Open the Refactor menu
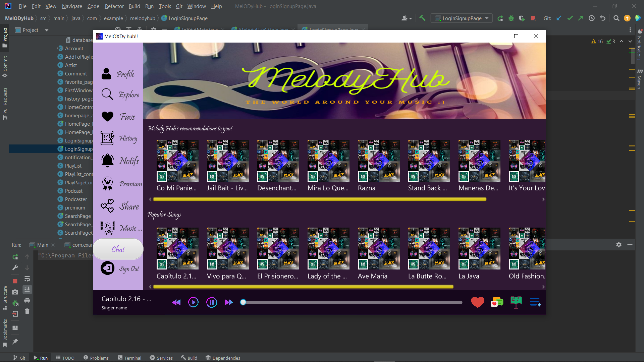Viewport: 644px width, 362px height. click(x=114, y=6)
